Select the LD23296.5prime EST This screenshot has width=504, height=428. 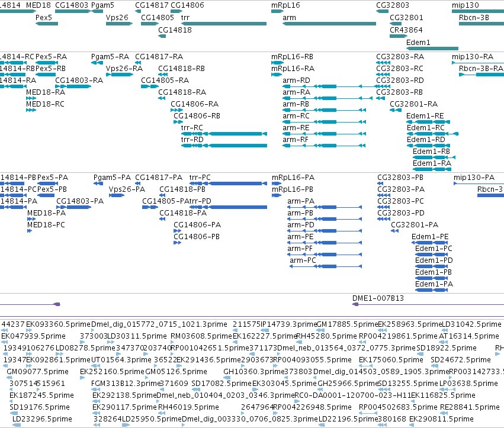[x=17, y=425]
